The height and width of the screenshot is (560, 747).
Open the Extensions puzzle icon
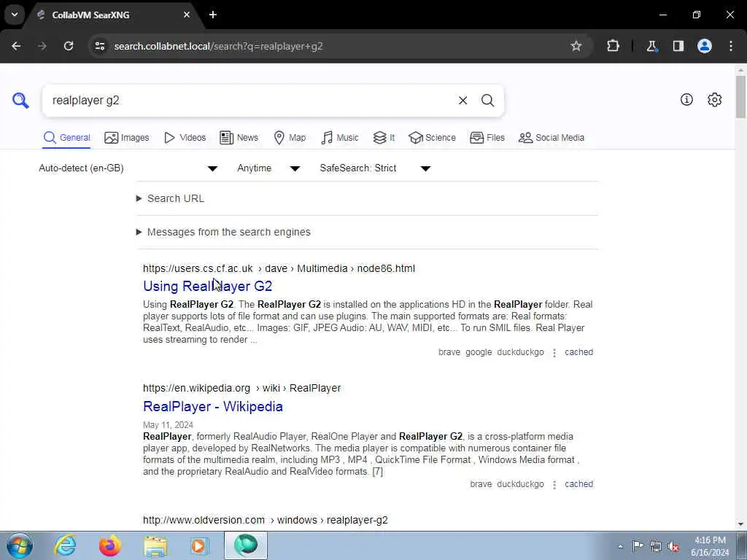pos(613,46)
